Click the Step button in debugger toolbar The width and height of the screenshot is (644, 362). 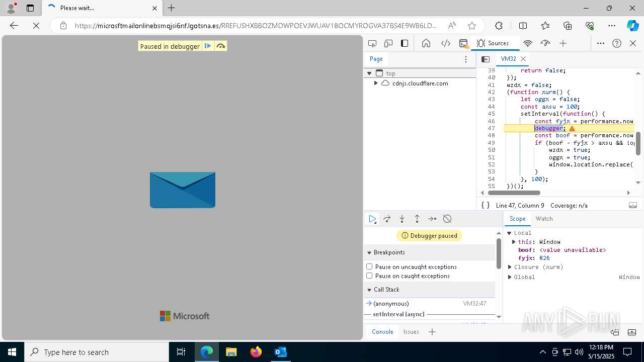pos(432,219)
